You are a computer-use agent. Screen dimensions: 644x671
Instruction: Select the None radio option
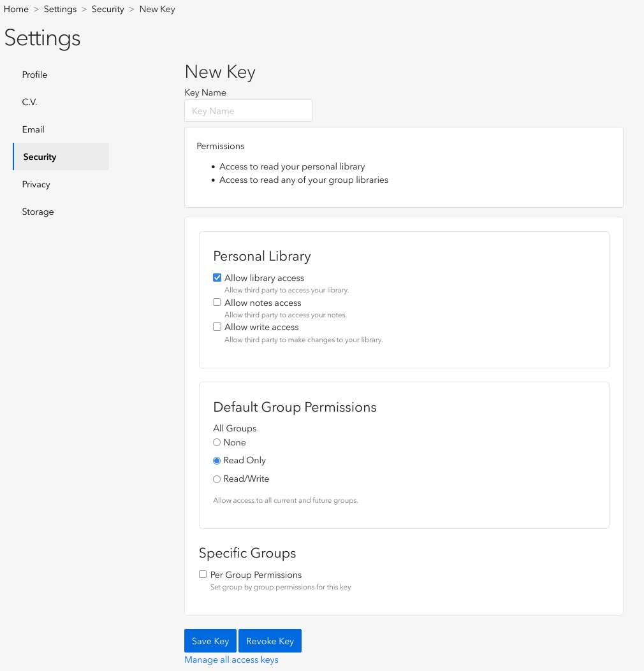[217, 442]
